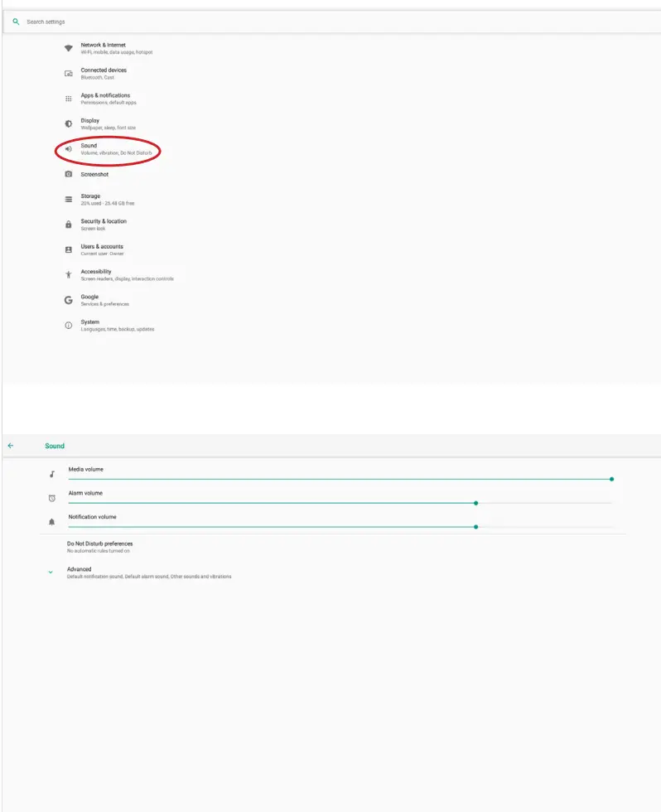Click the Display brightness icon

click(68, 123)
